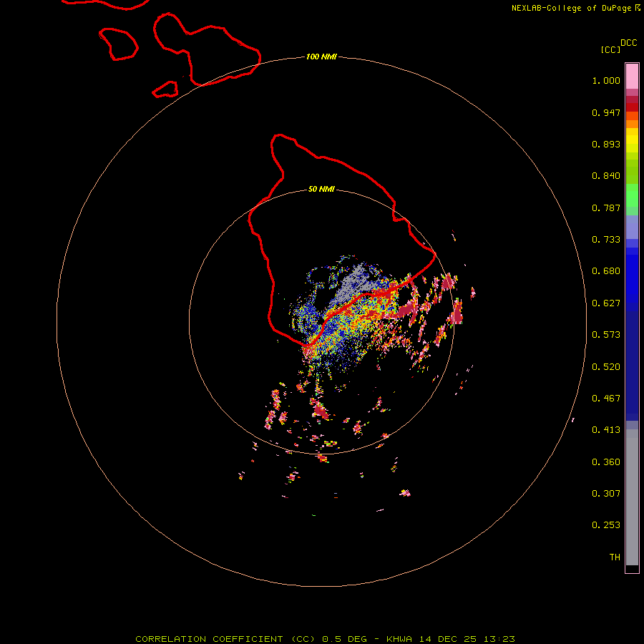The width and height of the screenshot is (644, 644).
Task: Click the 0.947 color scale value
Action: pos(606,112)
